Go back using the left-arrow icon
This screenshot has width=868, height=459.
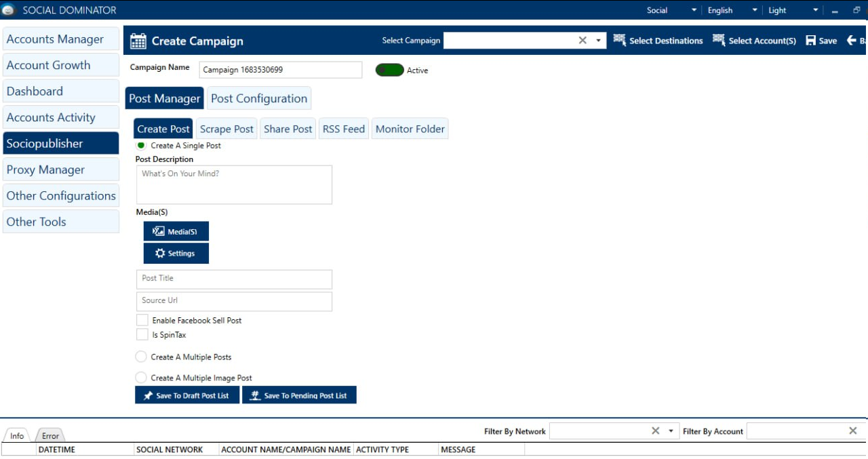[852, 41]
